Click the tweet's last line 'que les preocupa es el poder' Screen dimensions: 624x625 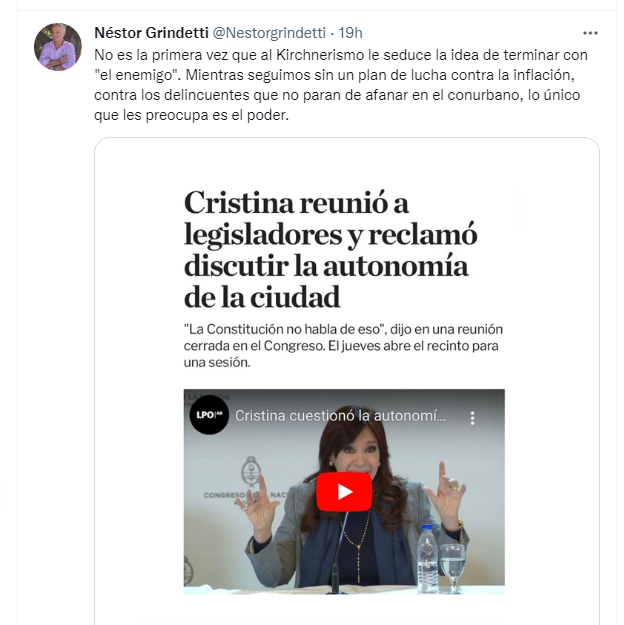coord(191,115)
